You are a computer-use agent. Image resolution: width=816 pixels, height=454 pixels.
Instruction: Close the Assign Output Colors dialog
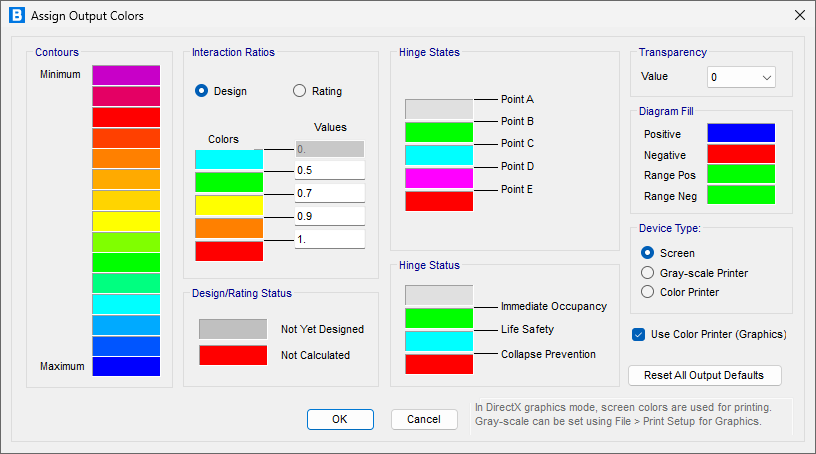pyautogui.click(x=798, y=15)
